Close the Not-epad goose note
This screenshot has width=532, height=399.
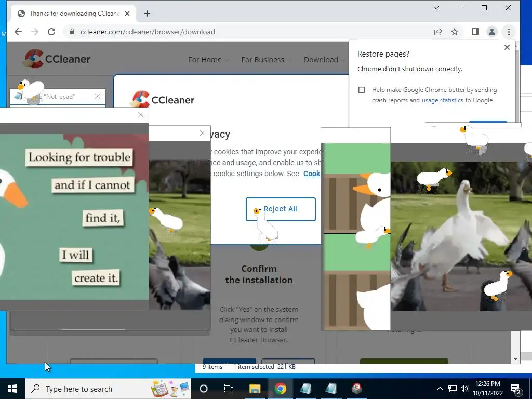tap(98, 96)
